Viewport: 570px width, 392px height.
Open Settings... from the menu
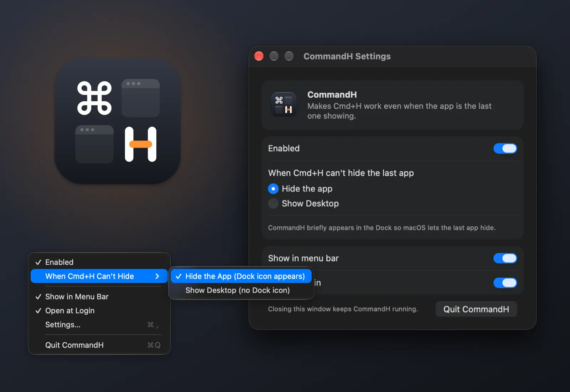(99, 325)
